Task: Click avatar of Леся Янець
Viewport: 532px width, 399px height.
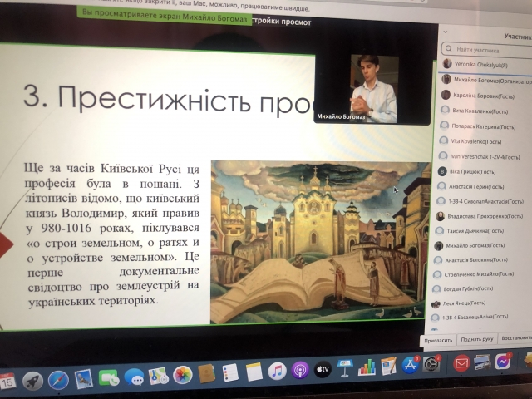Action: pos(436,303)
